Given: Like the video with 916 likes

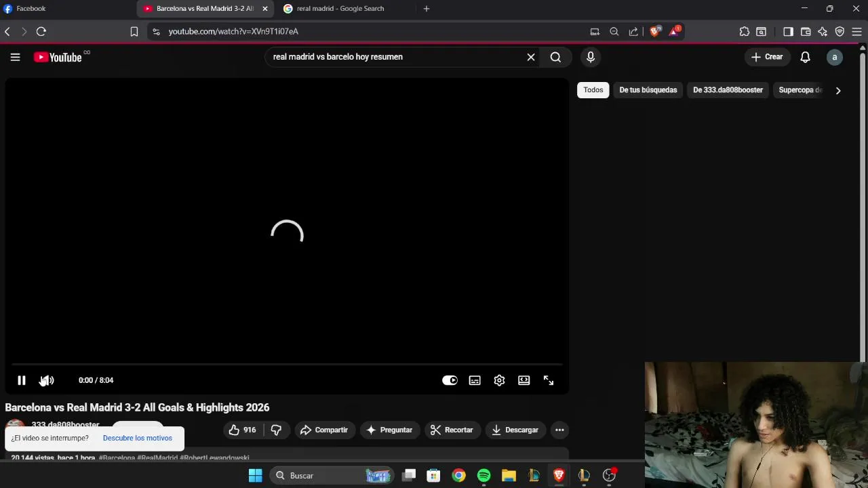Looking at the screenshot, I should [x=242, y=430].
